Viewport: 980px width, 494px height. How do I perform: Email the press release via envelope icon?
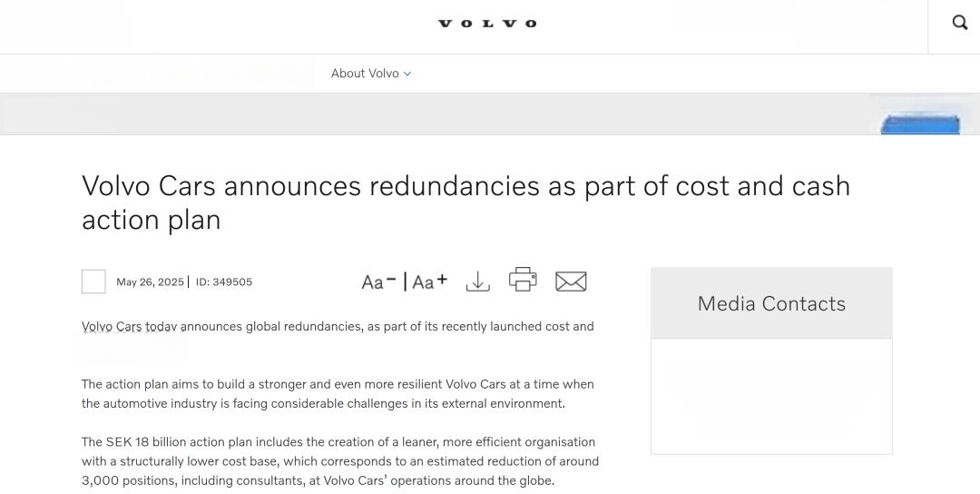(571, 282)
